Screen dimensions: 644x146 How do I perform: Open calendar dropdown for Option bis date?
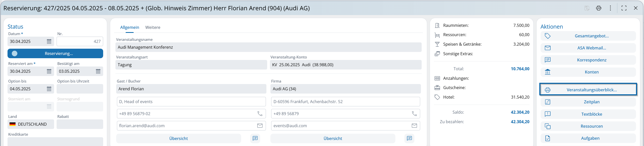coord(49,89)
